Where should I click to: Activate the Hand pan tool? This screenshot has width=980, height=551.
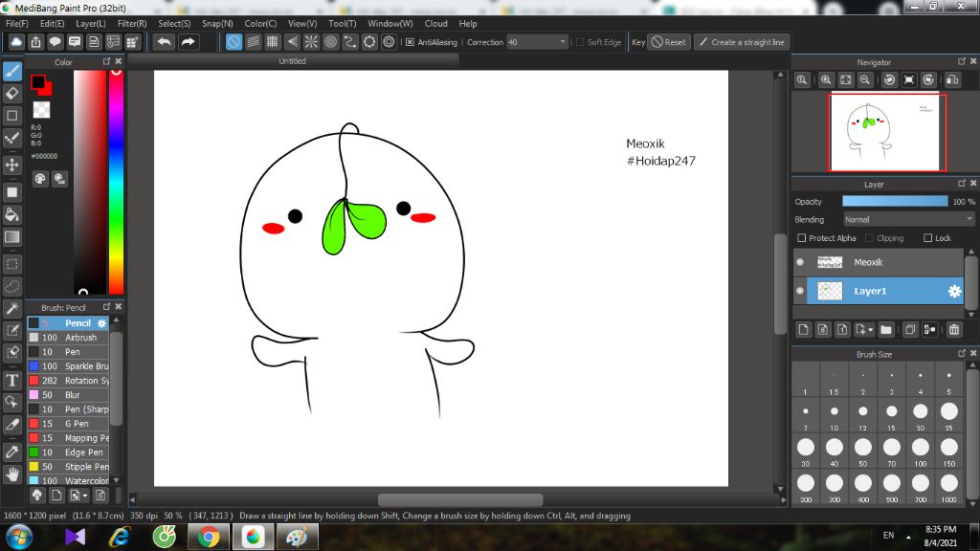tap(12, 474)
